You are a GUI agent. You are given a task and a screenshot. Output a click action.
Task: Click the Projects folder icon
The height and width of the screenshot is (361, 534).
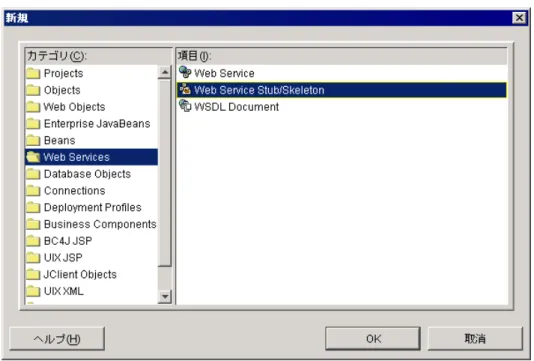(x=33, y=73)
